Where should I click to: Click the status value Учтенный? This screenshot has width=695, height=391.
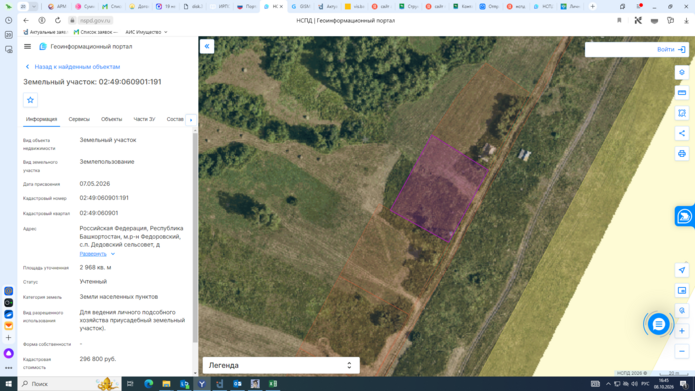point(93,282)
